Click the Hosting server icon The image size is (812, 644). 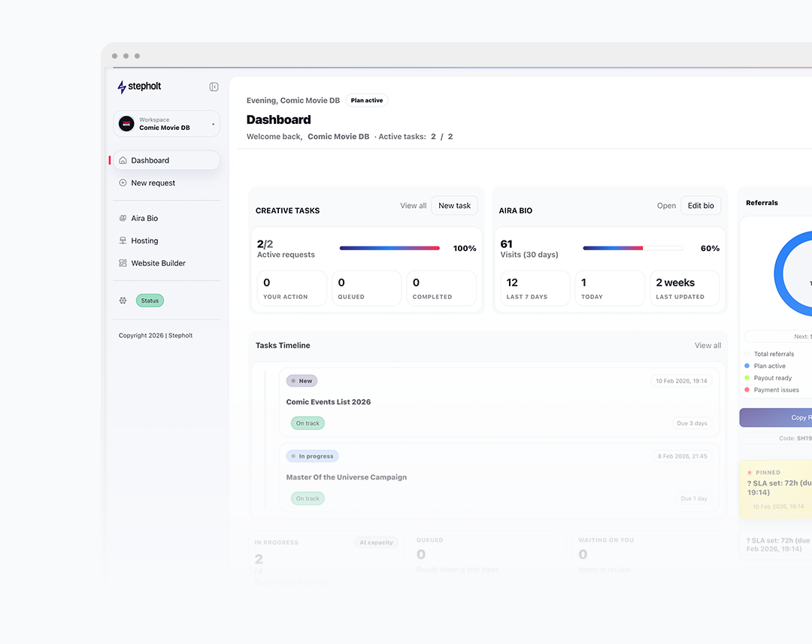(123, 240)
